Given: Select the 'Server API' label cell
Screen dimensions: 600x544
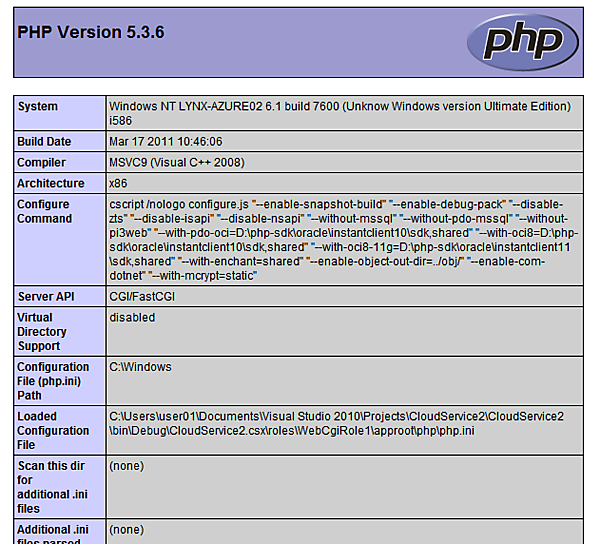Looking at the screenshot, I should tap(60, 296).
